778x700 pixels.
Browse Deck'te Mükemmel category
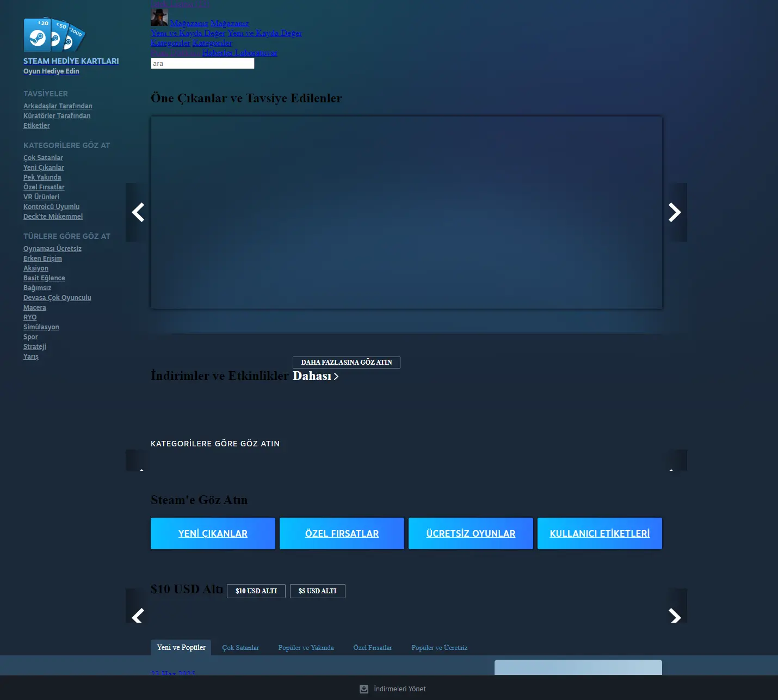53,217
